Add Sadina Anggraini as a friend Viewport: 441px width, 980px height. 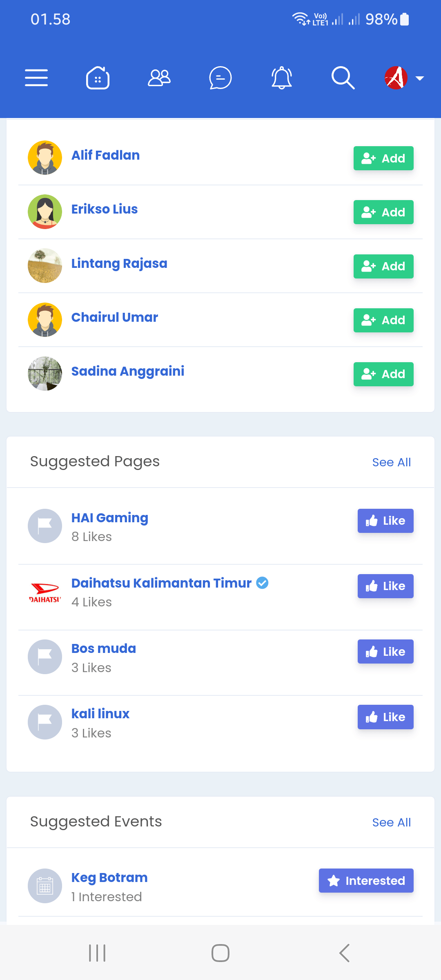[x=383, y=374]
